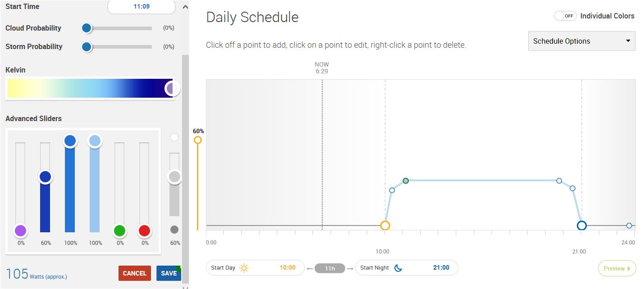644x289 pixels.
Task: Click the moon icon in Start Night
Action: [x=398, y=268]
